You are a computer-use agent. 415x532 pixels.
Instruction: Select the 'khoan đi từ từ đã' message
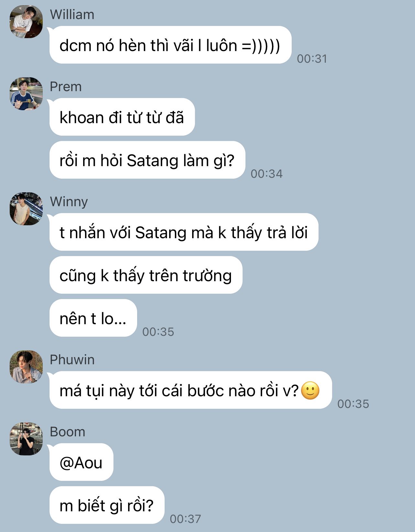pyautogui.click(x=122, y=117)
